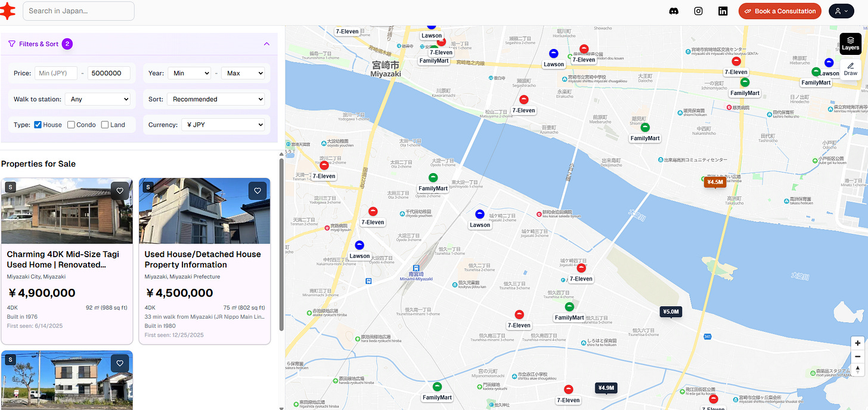Favorite the third listing's heart icon
This screenshot has width=868, height=410.
pos(120,363)
